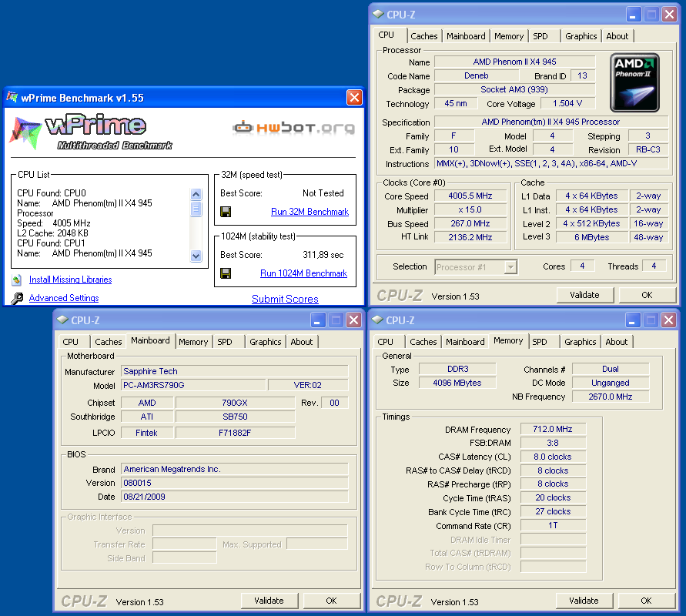Click Validate in processor CPU-Z window
The height and width of the screenshot is (616, 686).
585,295
